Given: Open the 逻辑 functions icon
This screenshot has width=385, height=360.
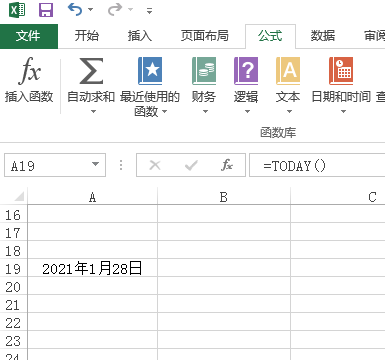Looking at the screenshot, I should (x=246, y=71).
